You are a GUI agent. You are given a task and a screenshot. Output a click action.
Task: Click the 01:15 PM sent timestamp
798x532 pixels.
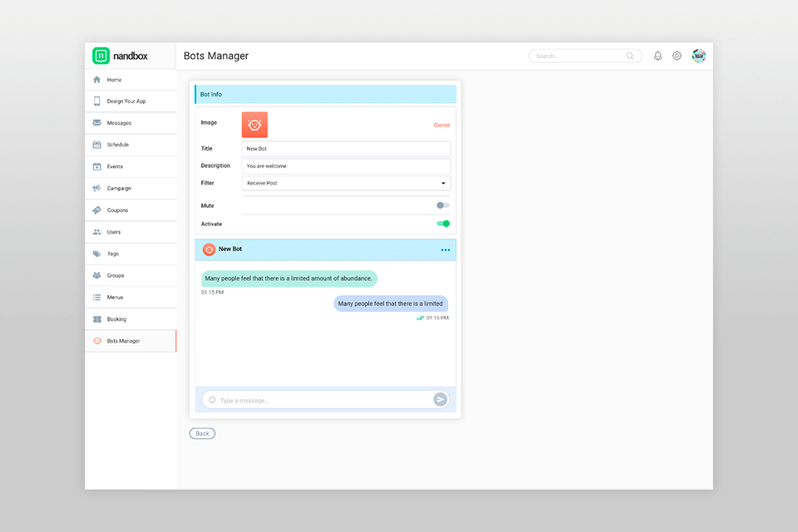pyautogui.click(x=437, y=318)
